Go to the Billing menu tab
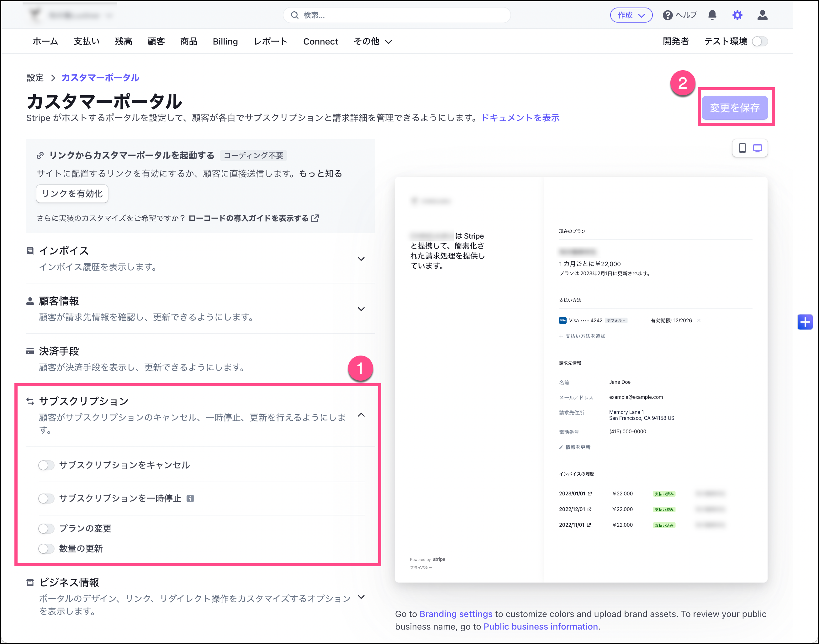Image resolution: width=819 pixels, height=644 pixels. [x=225, y=41]
